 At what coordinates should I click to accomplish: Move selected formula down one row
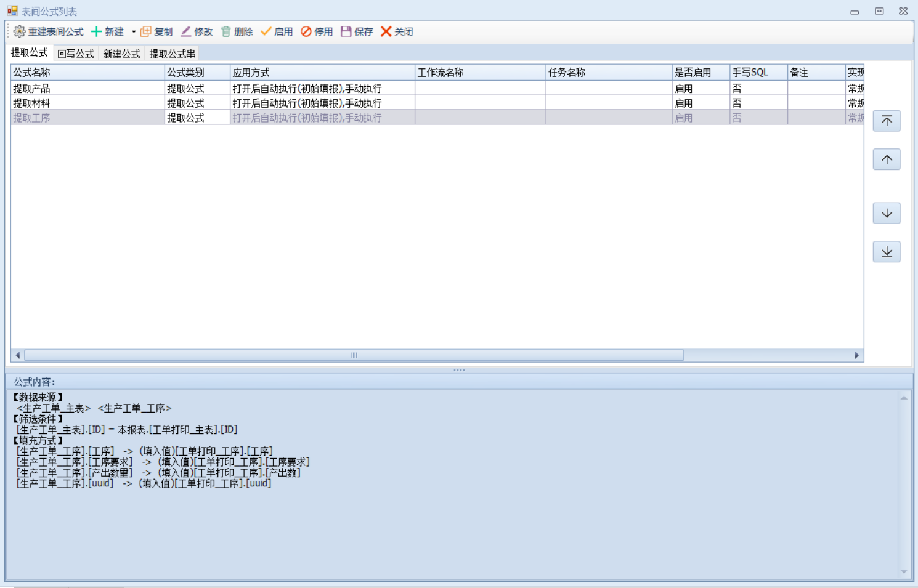(887, 213)
